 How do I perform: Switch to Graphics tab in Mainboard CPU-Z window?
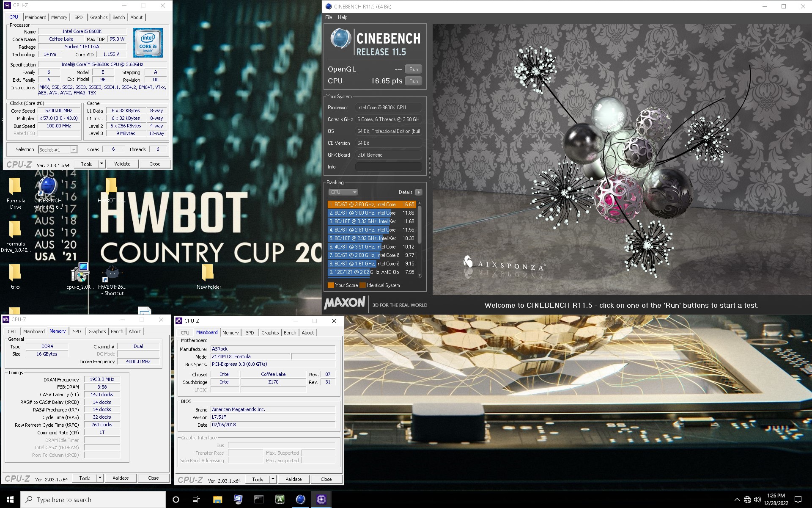pyautogui.click(x=270, y=333)
